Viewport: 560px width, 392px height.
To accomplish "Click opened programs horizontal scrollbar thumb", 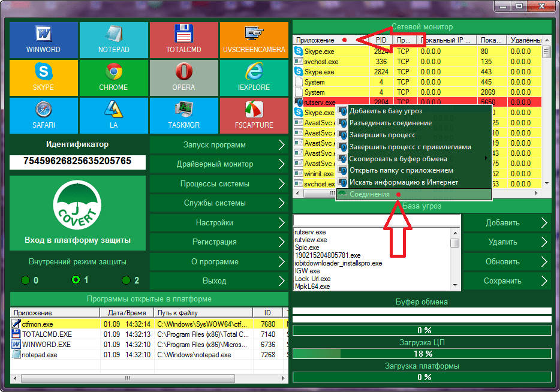I will point(128,378).
